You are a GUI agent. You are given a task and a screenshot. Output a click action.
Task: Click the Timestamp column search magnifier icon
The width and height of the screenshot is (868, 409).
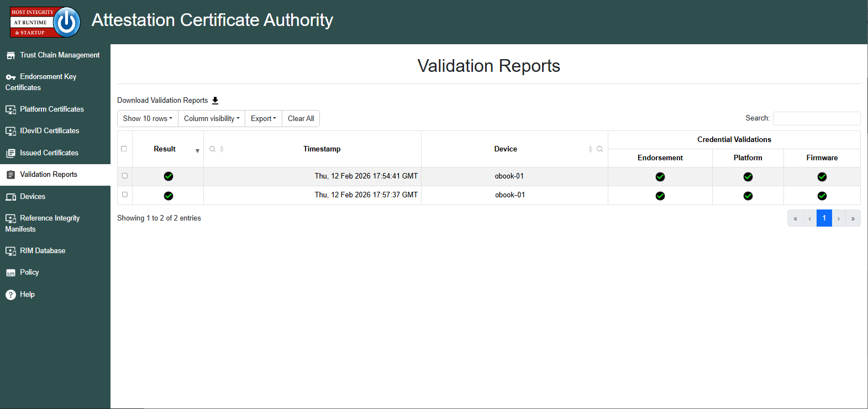[212, 149]
